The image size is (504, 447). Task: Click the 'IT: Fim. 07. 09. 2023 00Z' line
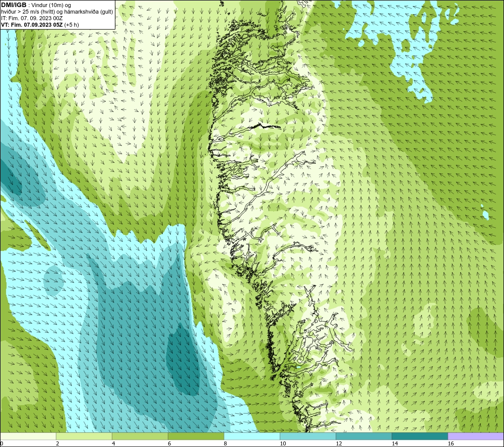pos(32,18)
